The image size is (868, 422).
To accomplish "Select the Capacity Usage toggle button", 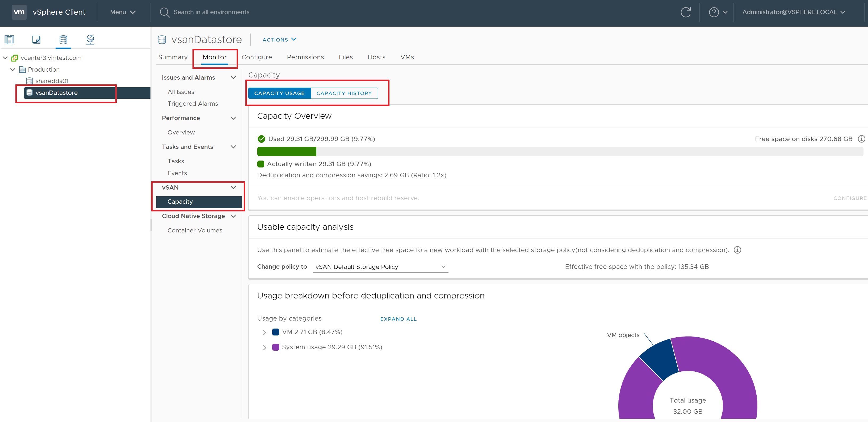I will (x=279, y=93).
